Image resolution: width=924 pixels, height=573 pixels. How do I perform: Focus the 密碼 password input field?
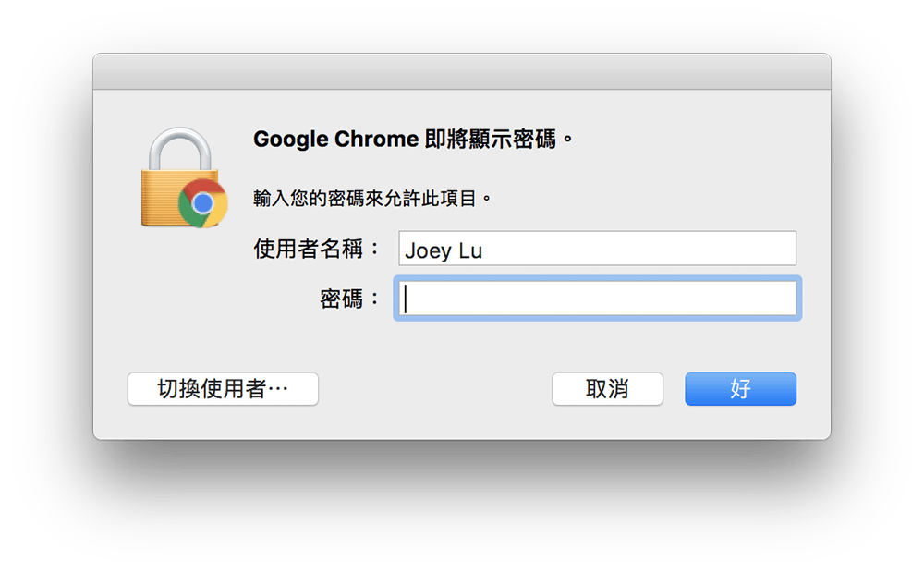(598, 299)
